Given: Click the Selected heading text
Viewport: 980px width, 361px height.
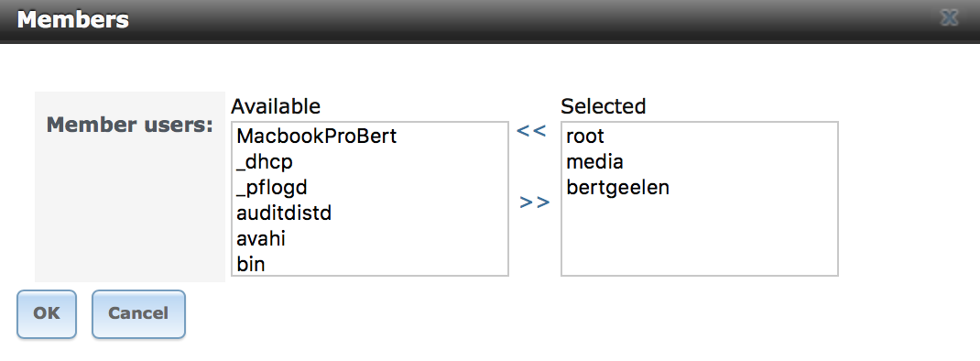Looking at the screenshot, I should (x=604, y=106).
